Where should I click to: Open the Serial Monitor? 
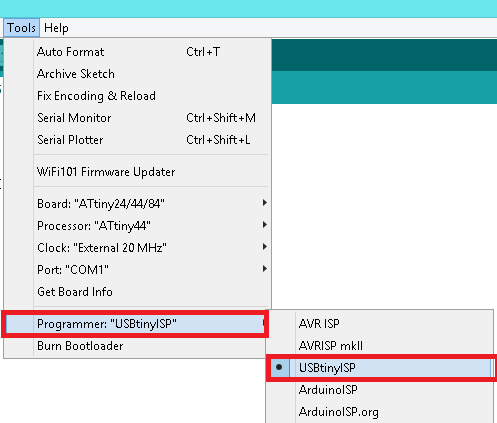138,118
